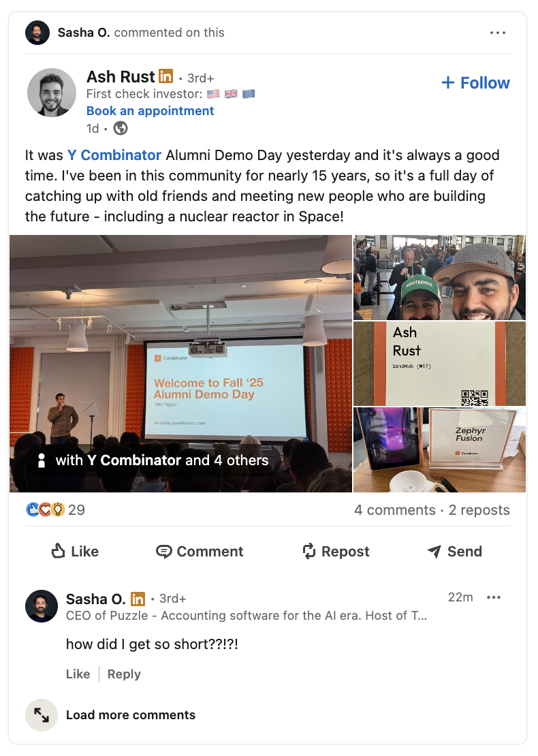Open the Zephyr Fusion sign photo

point(440,450)
